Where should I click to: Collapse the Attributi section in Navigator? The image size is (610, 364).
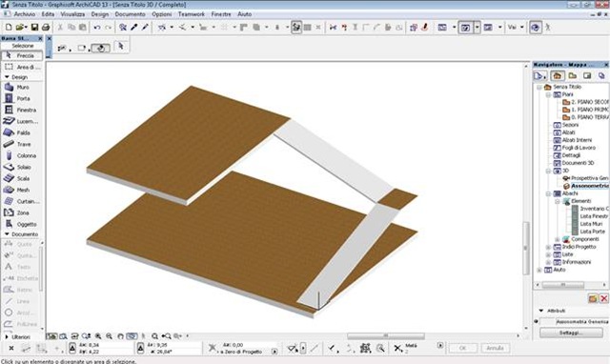coord(541,311)
